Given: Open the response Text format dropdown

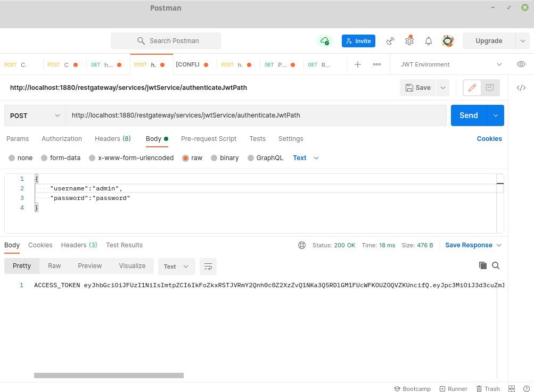Looking at the screenshot, I should pyautogui.click(x=176, y=266).
